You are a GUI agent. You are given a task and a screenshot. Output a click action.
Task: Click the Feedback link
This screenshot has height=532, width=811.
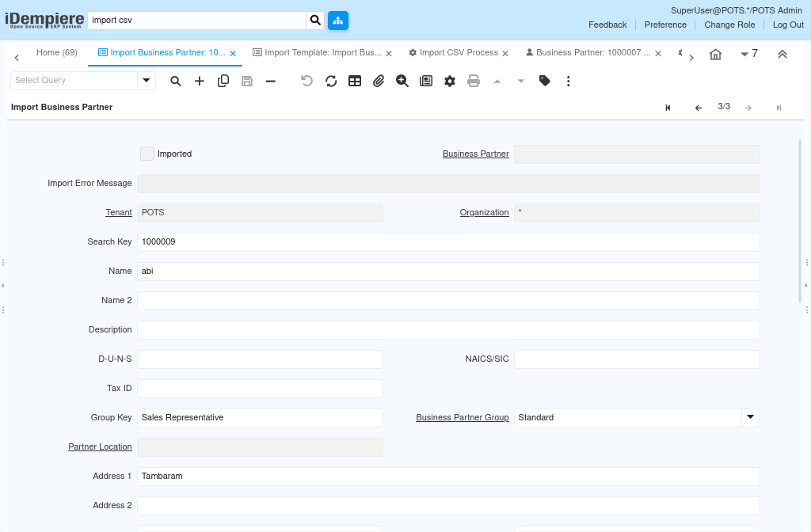[x=607, y=25]
